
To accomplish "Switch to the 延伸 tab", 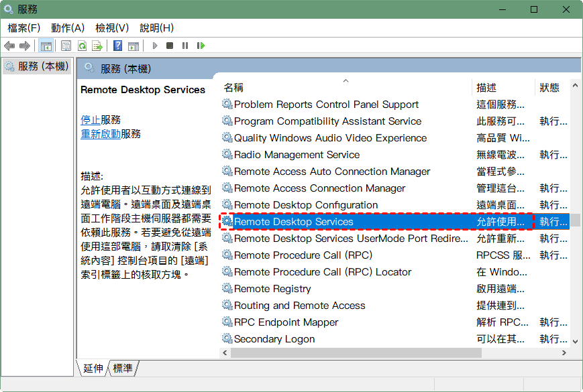I will tap(93, 369).
